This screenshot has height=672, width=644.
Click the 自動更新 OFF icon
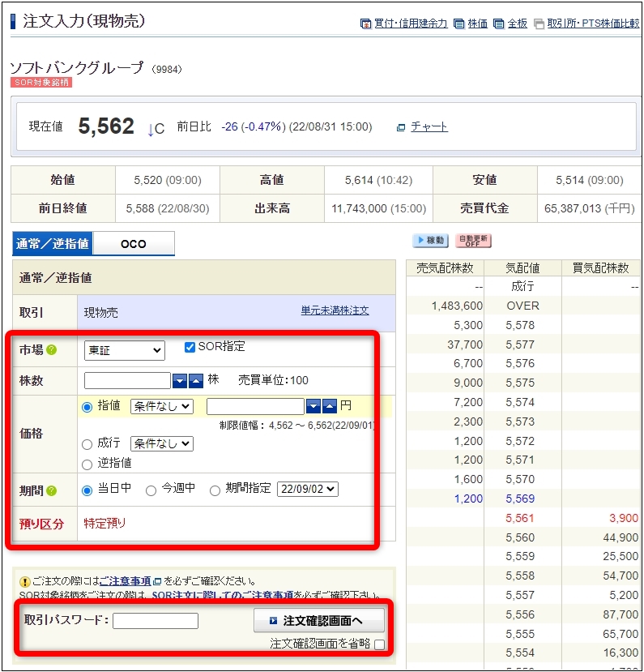click(474, 241)
